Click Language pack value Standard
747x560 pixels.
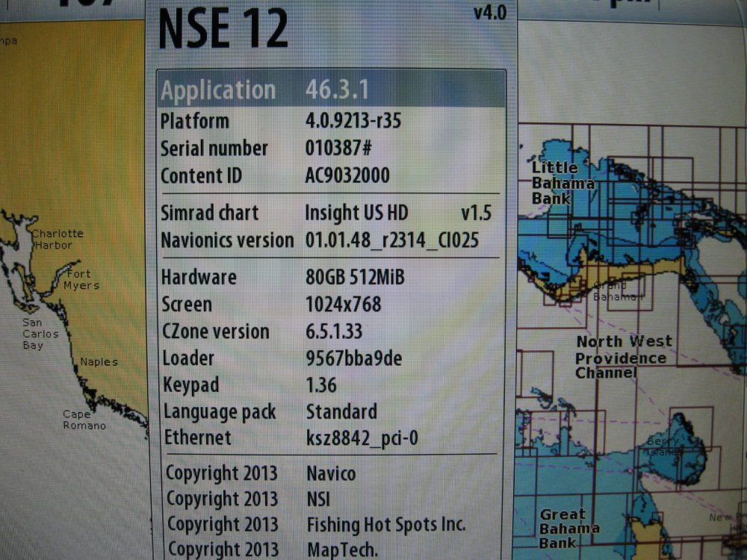click(x=341, y=411)
